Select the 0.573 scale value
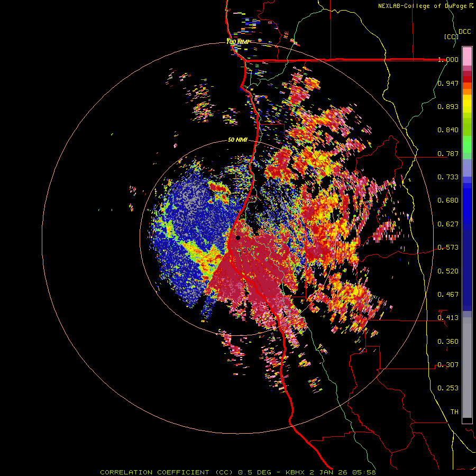476x476 pixels. [448, 248]
